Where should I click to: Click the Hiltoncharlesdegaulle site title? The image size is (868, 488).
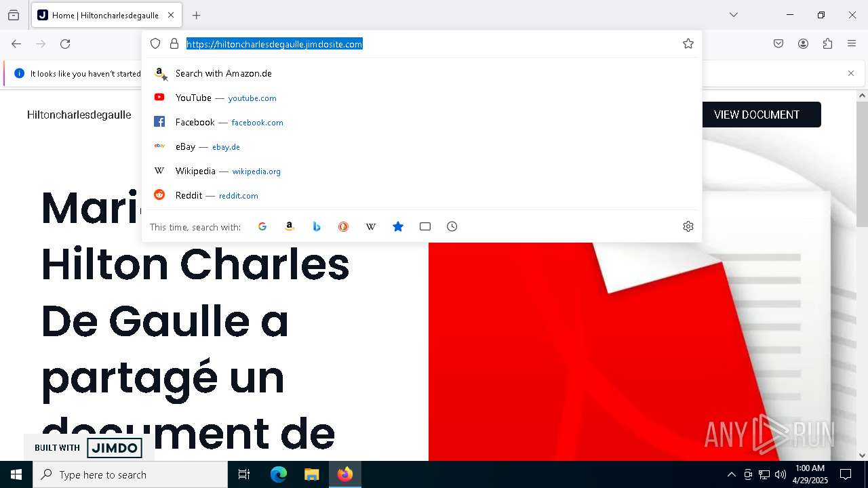tap(79, 115)
